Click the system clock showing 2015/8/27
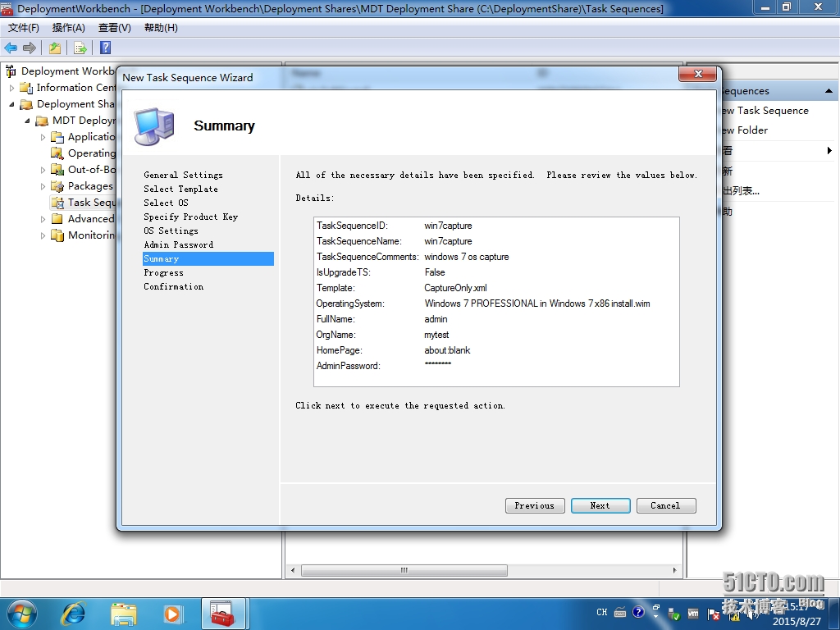The height and width of the screenshot is (630, 840). click(x=797, y=614)
